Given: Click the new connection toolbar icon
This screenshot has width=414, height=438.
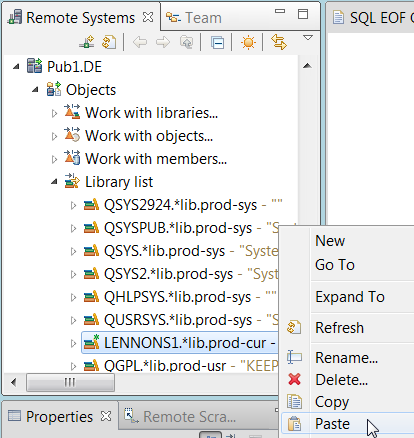Looking at the screenshot, I should pyautogui.click(x=87, y=42).
